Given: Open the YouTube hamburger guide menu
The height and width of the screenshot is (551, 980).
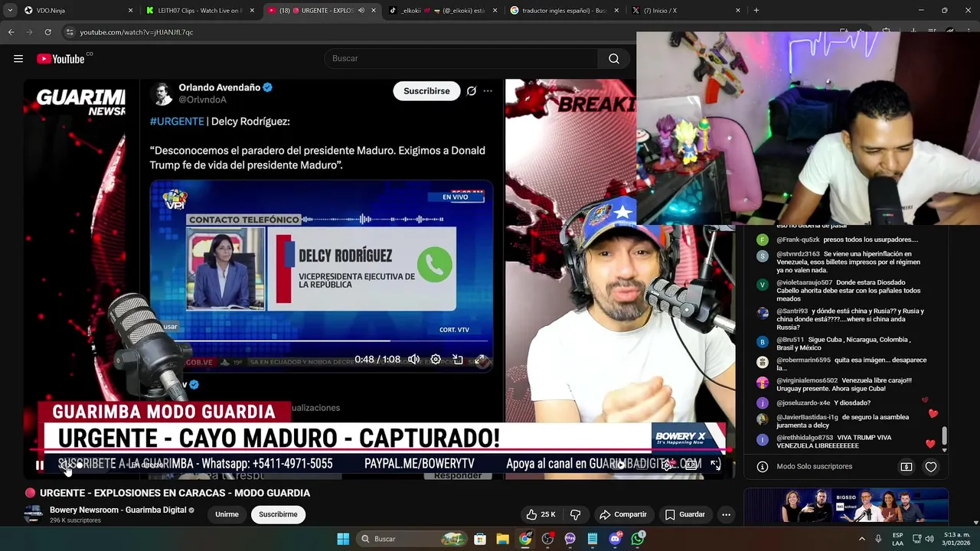Looking at the screenshot, I should click(x=18, y=59).
